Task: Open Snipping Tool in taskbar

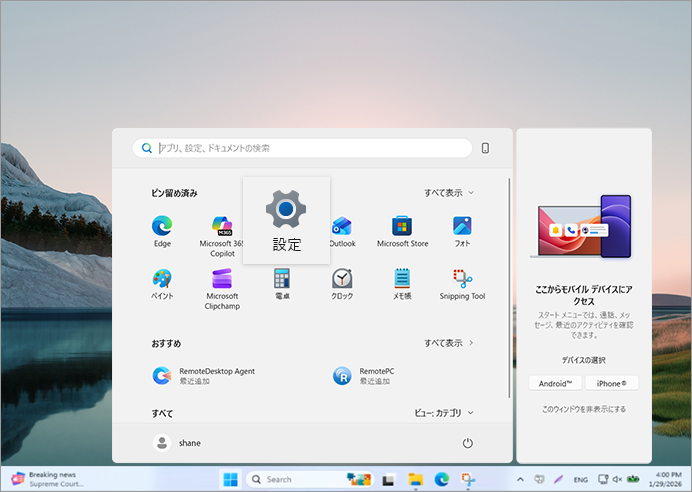Action: [468, 479]
